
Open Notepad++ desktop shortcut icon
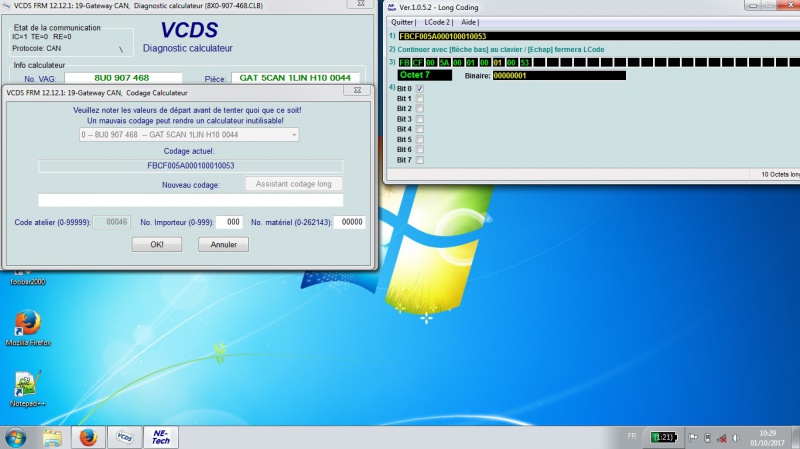tap(27, 385)
